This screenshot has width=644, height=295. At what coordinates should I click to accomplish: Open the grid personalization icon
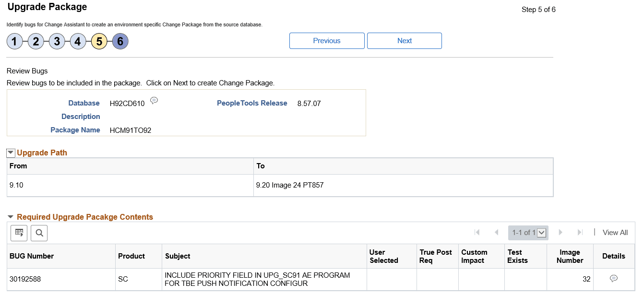click(x=19, y=233)
